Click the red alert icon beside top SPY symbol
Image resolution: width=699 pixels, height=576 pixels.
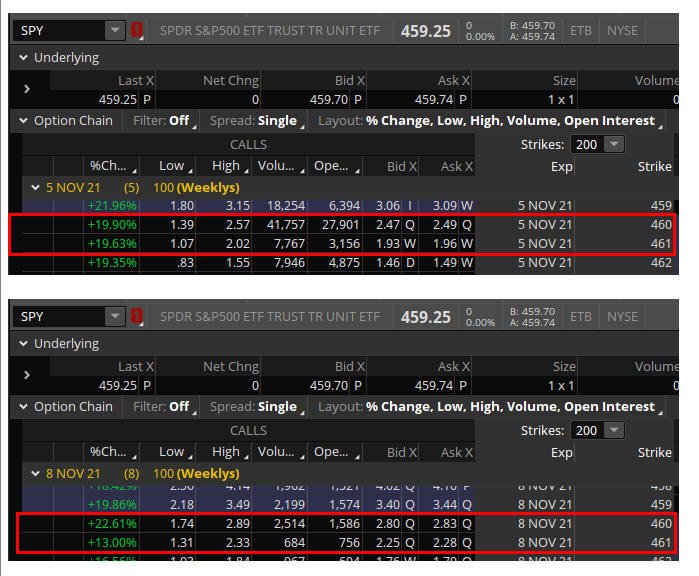pyautogui.click(x=136, y=30)
